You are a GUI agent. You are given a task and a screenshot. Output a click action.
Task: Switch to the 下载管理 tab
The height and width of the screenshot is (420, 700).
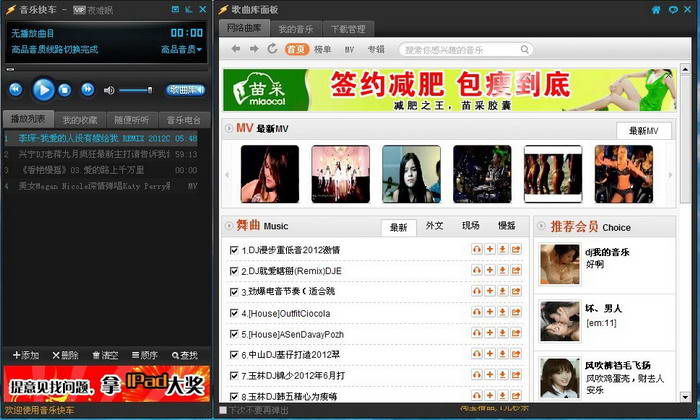(348, 29)
